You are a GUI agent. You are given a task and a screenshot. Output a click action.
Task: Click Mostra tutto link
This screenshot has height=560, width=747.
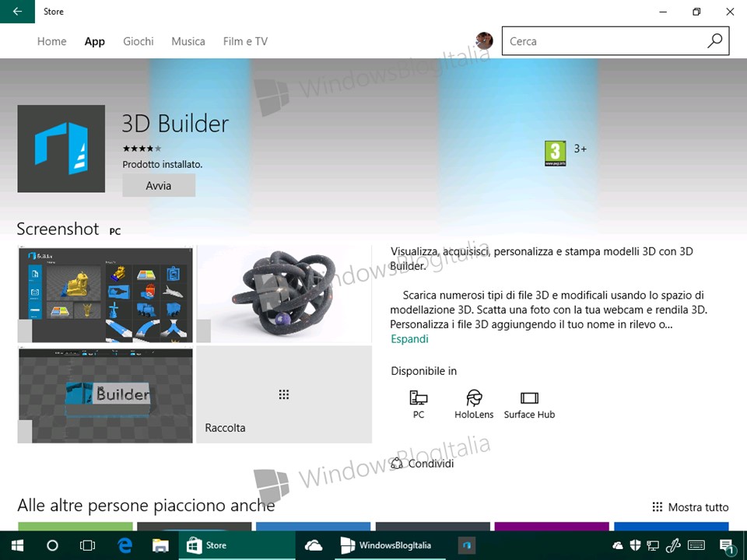(690, 507)
